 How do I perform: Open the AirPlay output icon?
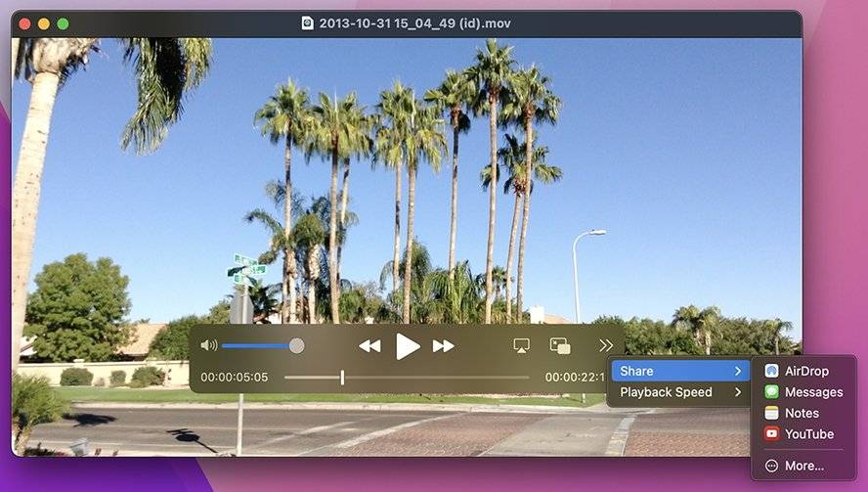tap(521, 345)
